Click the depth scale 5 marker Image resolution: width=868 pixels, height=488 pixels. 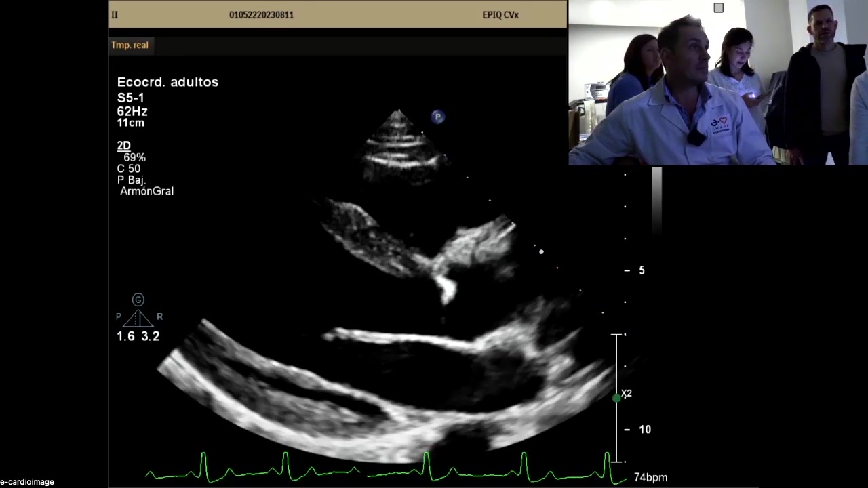[635, 270]
